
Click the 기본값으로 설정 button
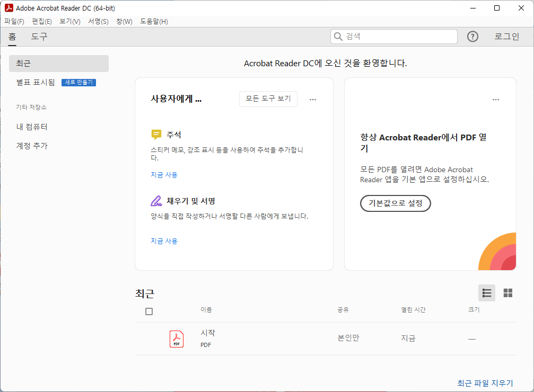(396, 203)
